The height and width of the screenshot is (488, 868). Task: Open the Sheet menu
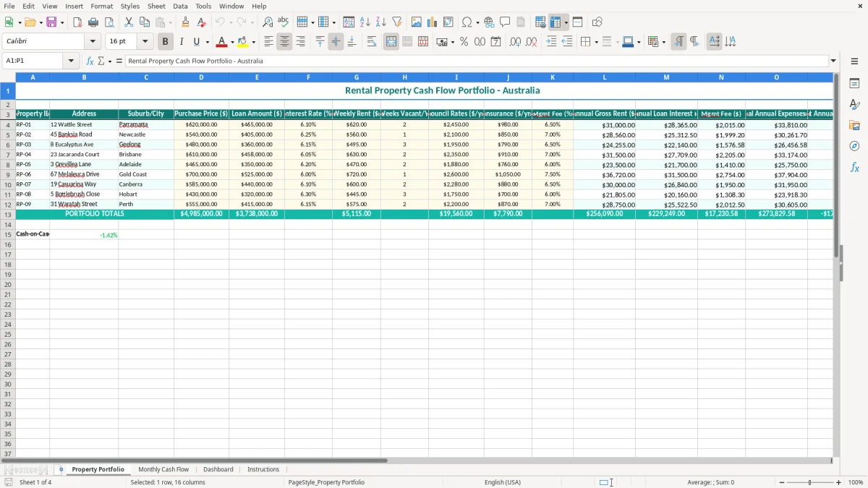(156, 6)
